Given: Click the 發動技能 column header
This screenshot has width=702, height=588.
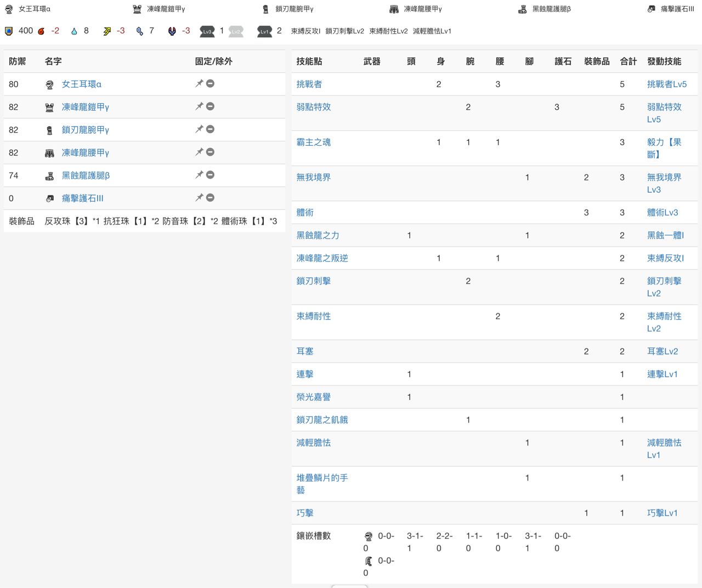Looking at the screenshot, I should [x=664, y=61].
